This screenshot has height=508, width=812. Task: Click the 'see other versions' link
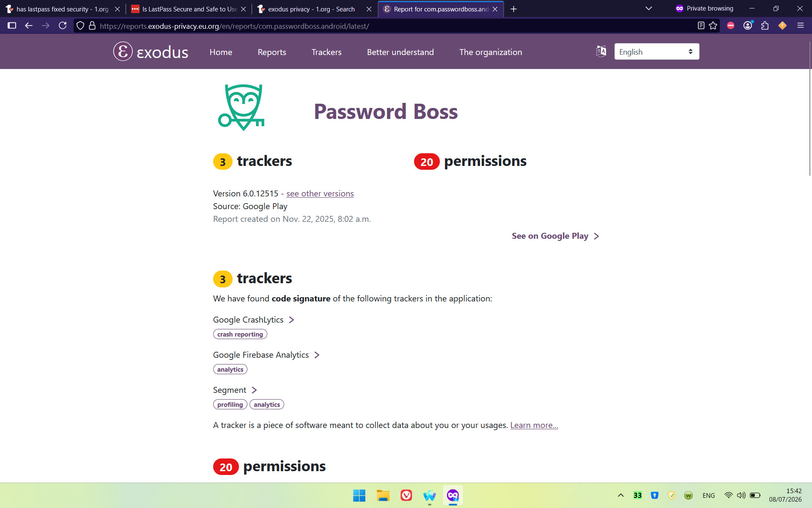click(x=320, y=193)
